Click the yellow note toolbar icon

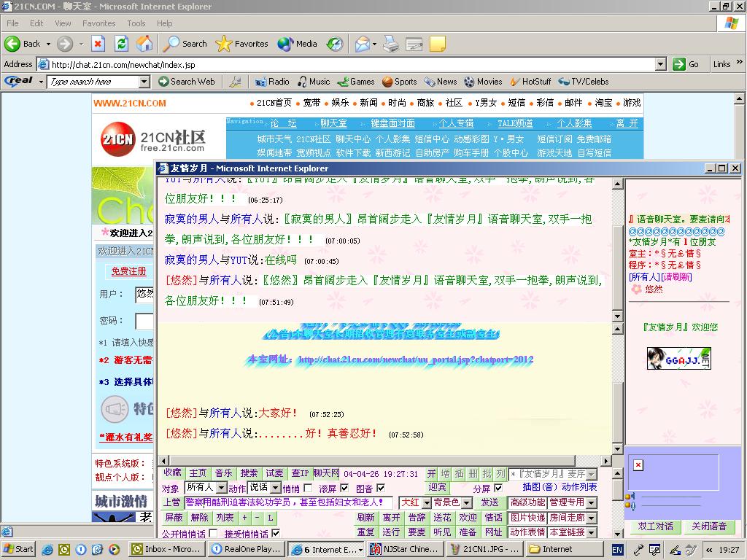click(438, 44)
